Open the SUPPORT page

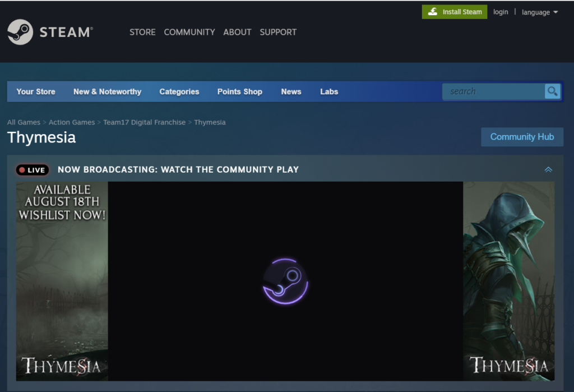[x=278, y=32]
